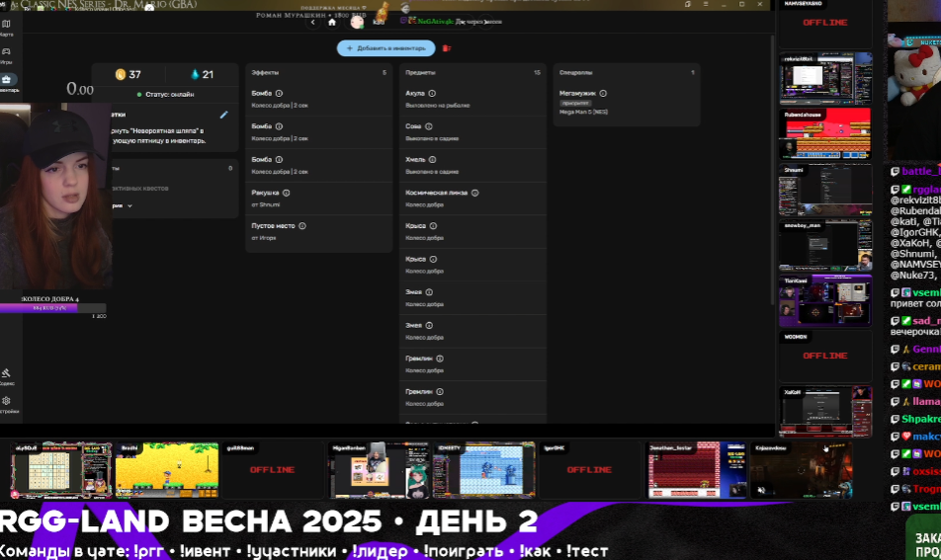Viewport: 941px width, 560px height.
Task: Open info icon next to Мегамужик
Action: [x=603, y=94]
